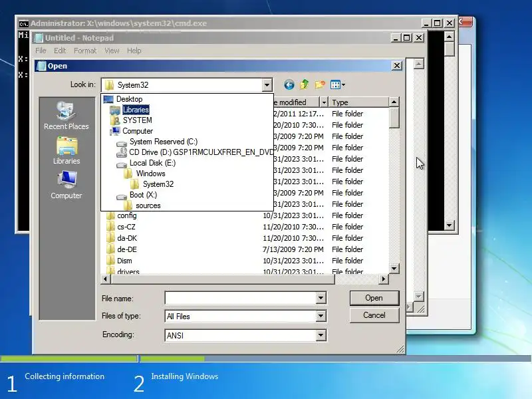Open Recent Places in the sidebar
This screenshot has width=532, height=399.
pos(66,115)
